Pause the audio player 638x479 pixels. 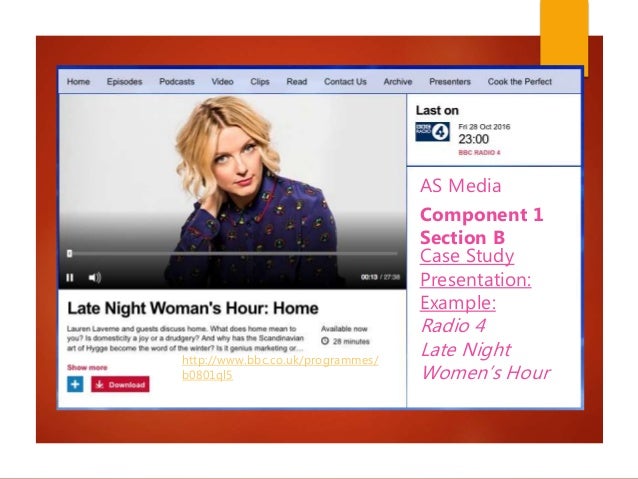(70, 278)
